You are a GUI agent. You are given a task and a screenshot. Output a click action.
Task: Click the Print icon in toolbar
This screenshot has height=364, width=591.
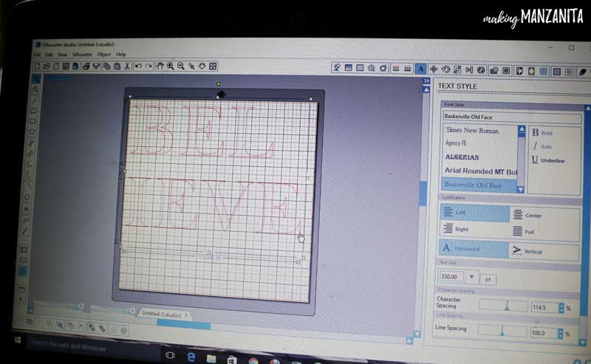click(x=86, y=66)
